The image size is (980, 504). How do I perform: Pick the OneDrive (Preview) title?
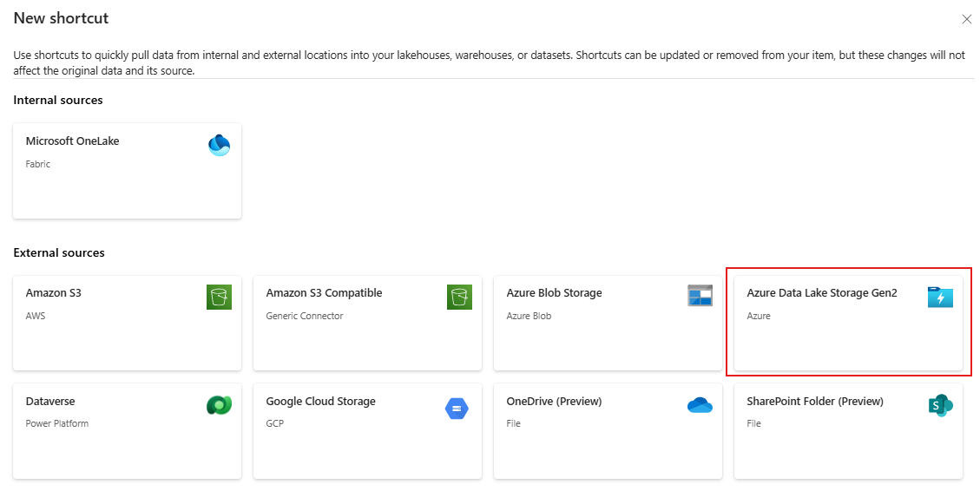click(x=554, y=402)
